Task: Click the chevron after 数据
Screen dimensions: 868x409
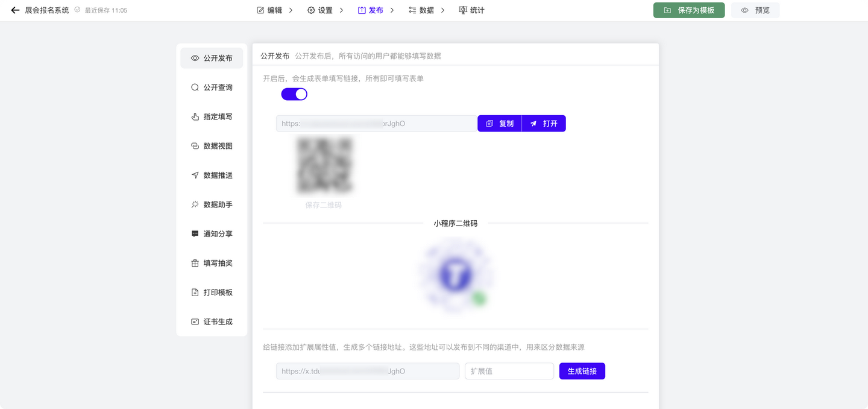Action: [x=442, y=10]
